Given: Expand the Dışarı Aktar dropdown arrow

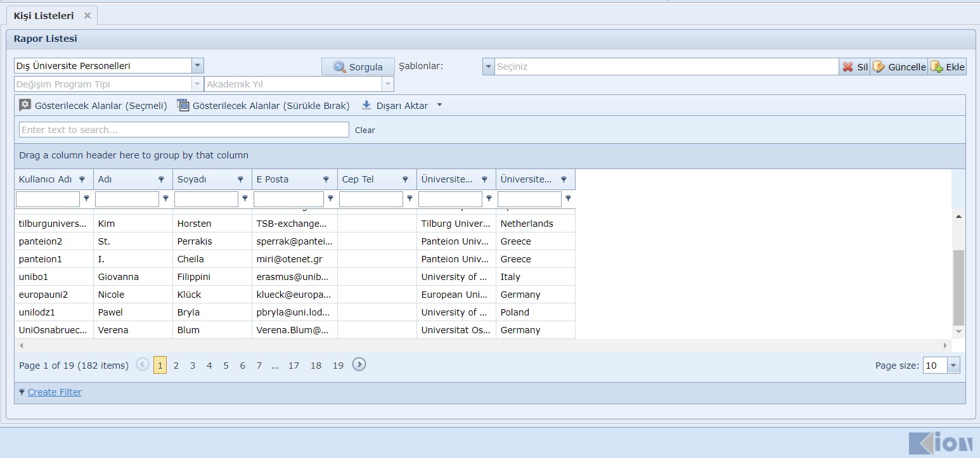Looking at the screenshot, I should point(439,106).
